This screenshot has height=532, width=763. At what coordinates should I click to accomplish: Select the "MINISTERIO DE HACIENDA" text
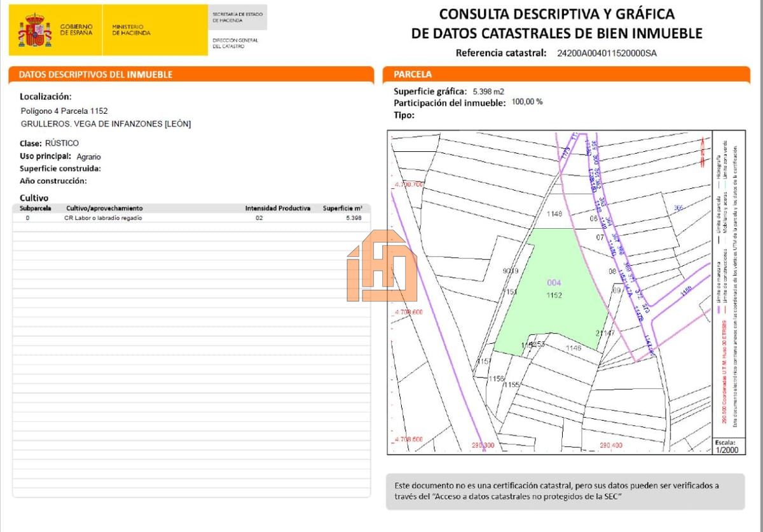[x=132, y=30]
